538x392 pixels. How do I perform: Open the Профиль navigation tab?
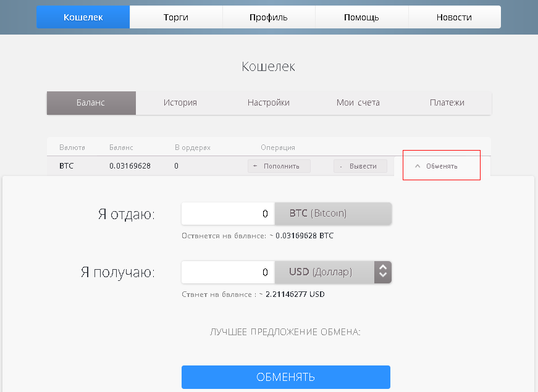(x=269, y=17)
